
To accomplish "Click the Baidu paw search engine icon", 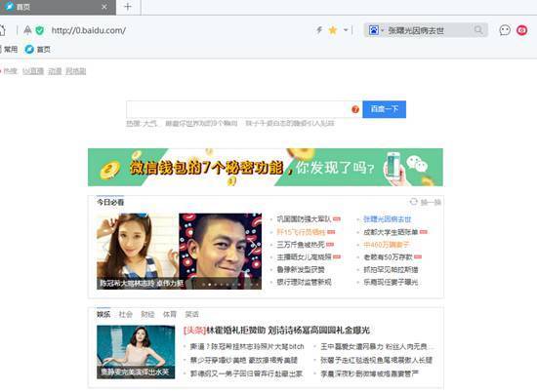I will point(374,30).
